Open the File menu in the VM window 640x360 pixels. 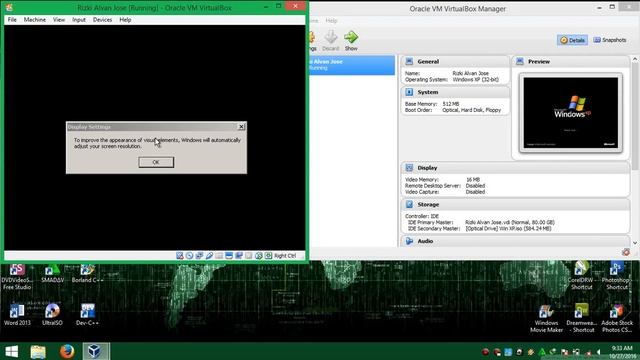tap(12, 20)
